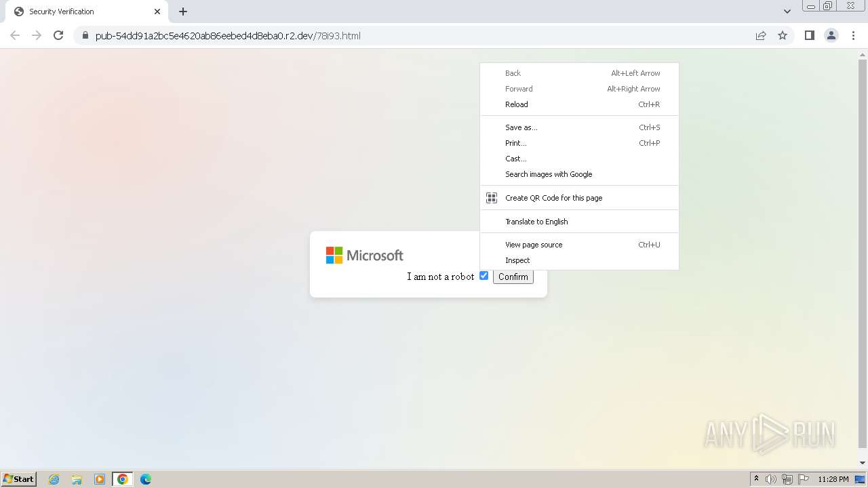The height and width of the screenshot is (488, 868).
Task: Open File Explorer folder from taskbar
Action: pos(77,479)
